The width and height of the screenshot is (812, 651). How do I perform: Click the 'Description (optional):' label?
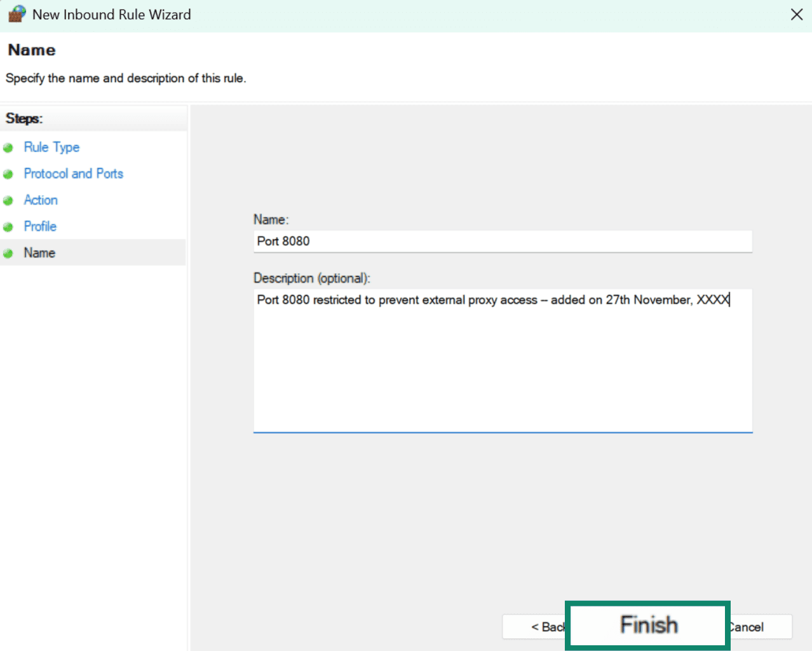point(311,278)
